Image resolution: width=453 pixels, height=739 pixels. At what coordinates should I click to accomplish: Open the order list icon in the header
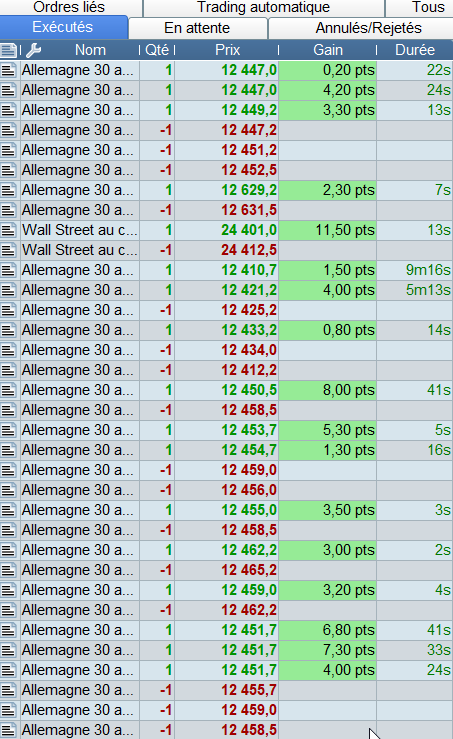[8, 50]
